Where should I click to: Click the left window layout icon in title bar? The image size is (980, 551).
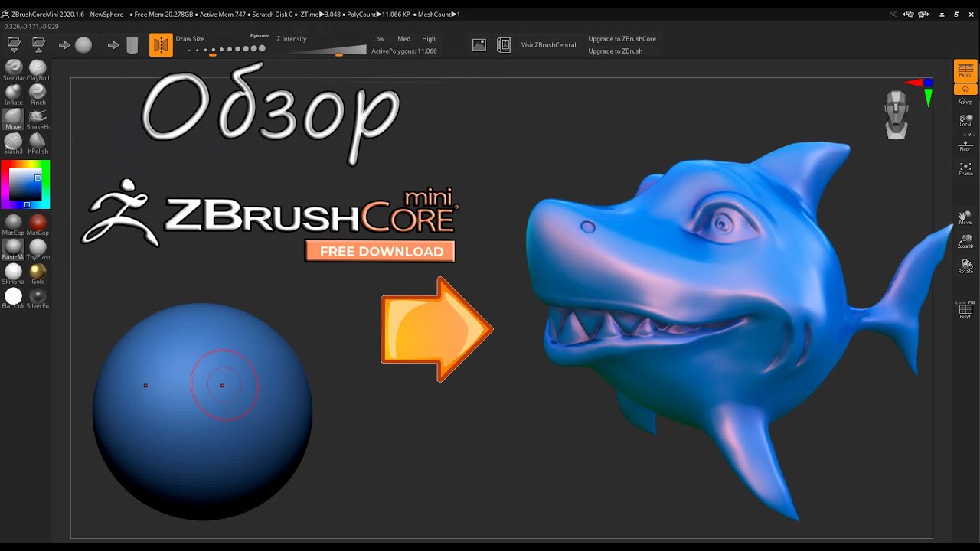tap(910, 15)
